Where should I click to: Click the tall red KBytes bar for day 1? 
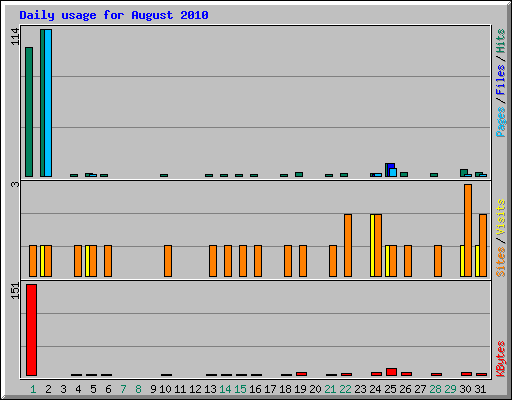[x=31, y=330]
